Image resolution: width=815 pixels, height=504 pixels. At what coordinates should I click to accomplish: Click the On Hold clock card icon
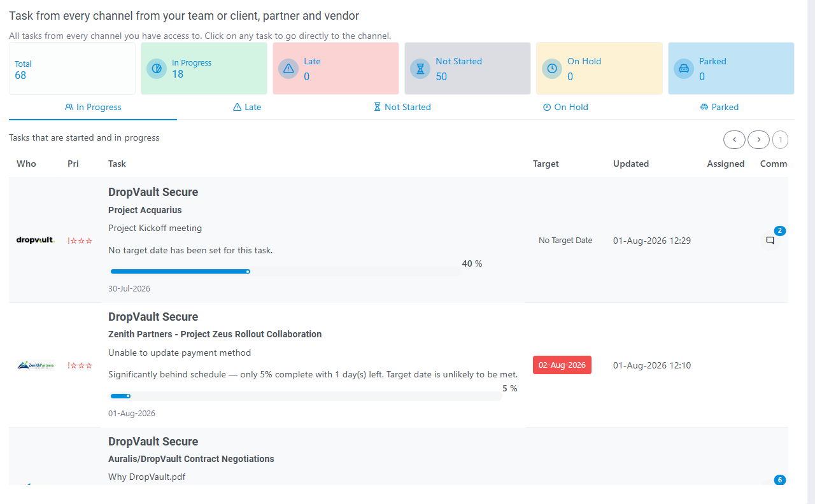coord(552,69)
